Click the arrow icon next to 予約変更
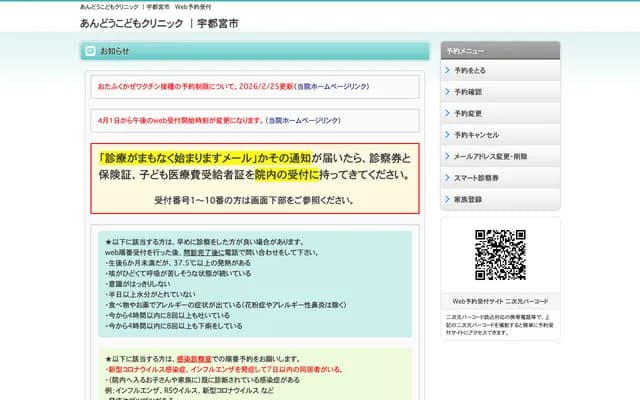 point(446,113)
